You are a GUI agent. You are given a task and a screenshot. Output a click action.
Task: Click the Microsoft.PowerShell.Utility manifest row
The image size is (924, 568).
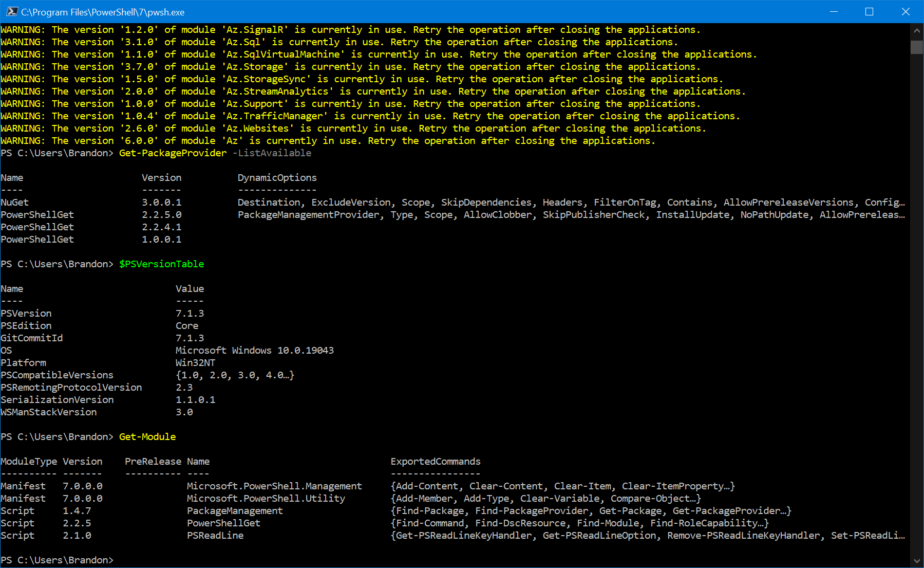tap(267, 498)
